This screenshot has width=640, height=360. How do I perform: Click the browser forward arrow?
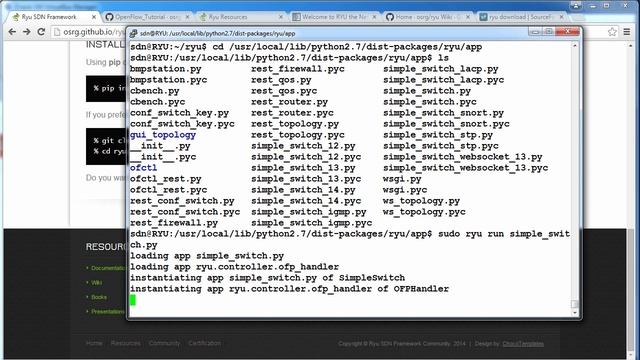27,32
